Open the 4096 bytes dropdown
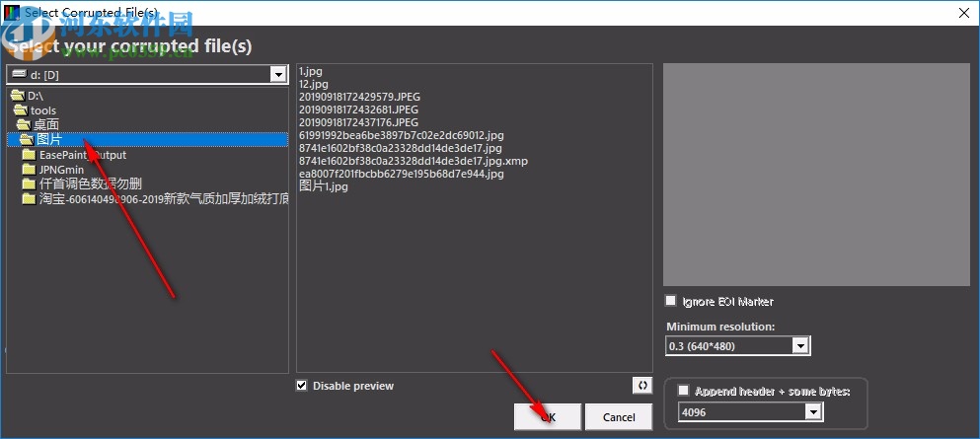 [x=812, y=412]
